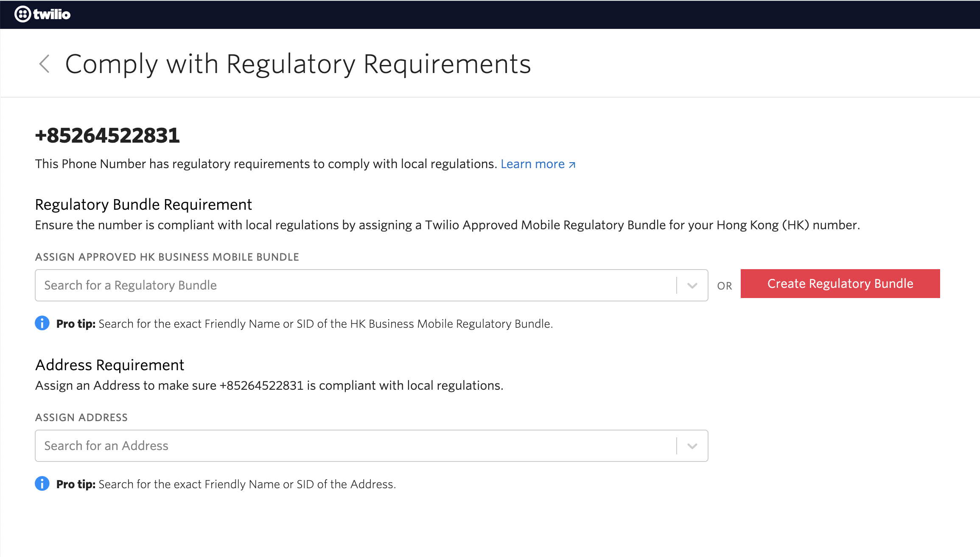Go back using the left chevron arrow

45,64
